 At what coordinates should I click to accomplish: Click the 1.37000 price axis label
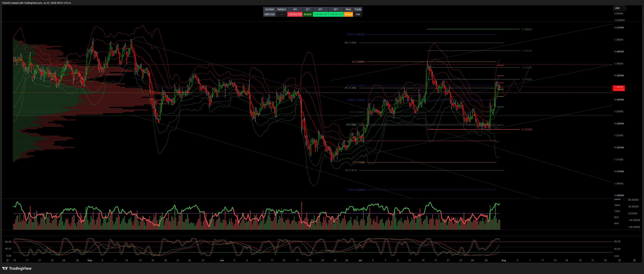tap(619, 27)
